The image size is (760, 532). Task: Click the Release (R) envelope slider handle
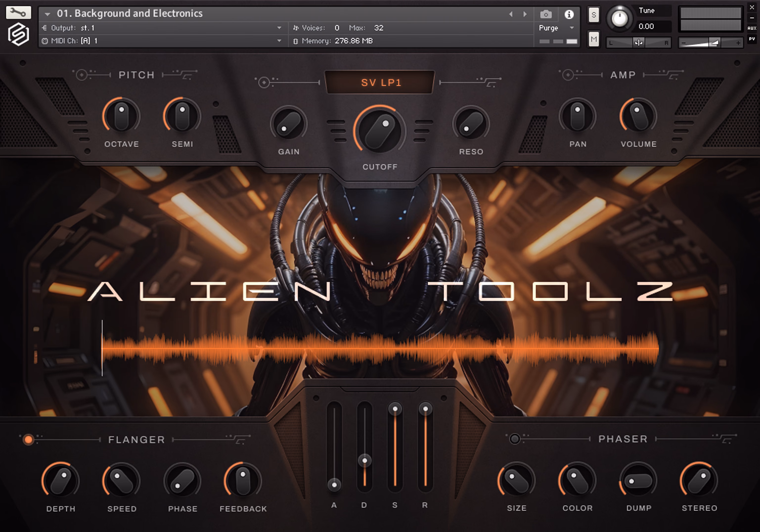(425, 409)
